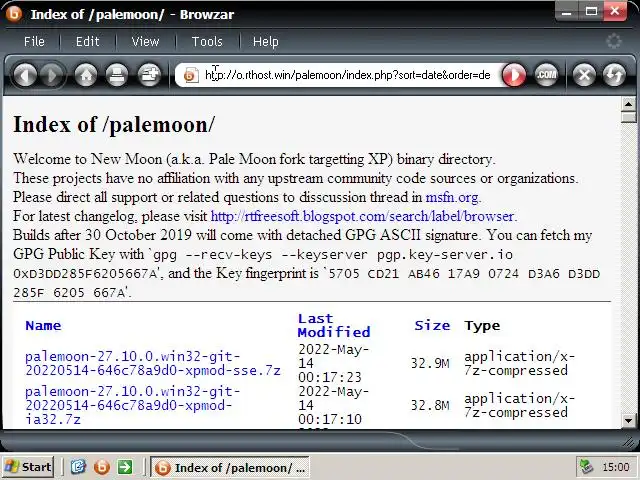The image size is (640, 480).
Task: Go back with the Back arrow button
Action: click(x=24, y=75)
